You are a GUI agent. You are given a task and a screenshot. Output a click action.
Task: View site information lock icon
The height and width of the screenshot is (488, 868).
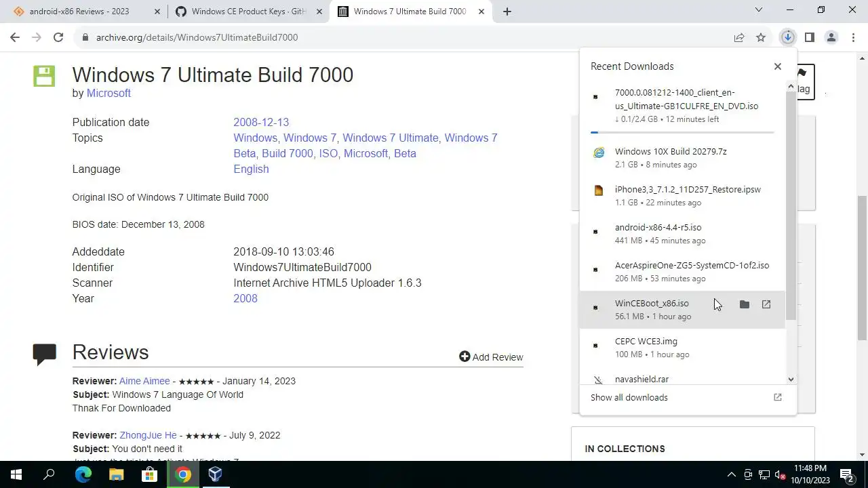click(85, 37)
